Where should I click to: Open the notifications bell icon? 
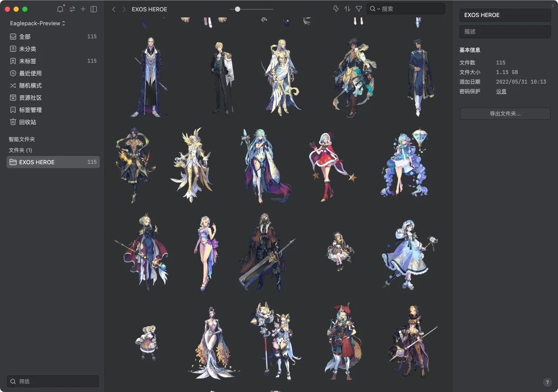coord(60,9)
